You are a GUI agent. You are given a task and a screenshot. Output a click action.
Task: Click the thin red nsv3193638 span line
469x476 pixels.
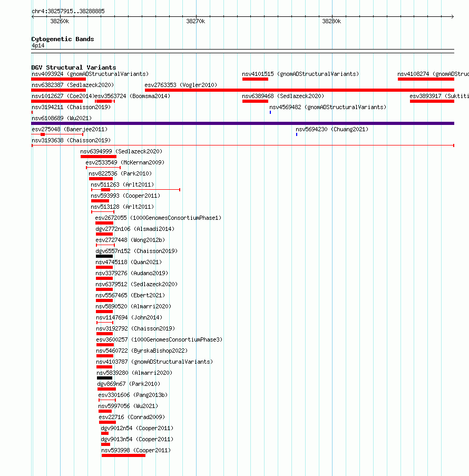(x=243, y=145)
